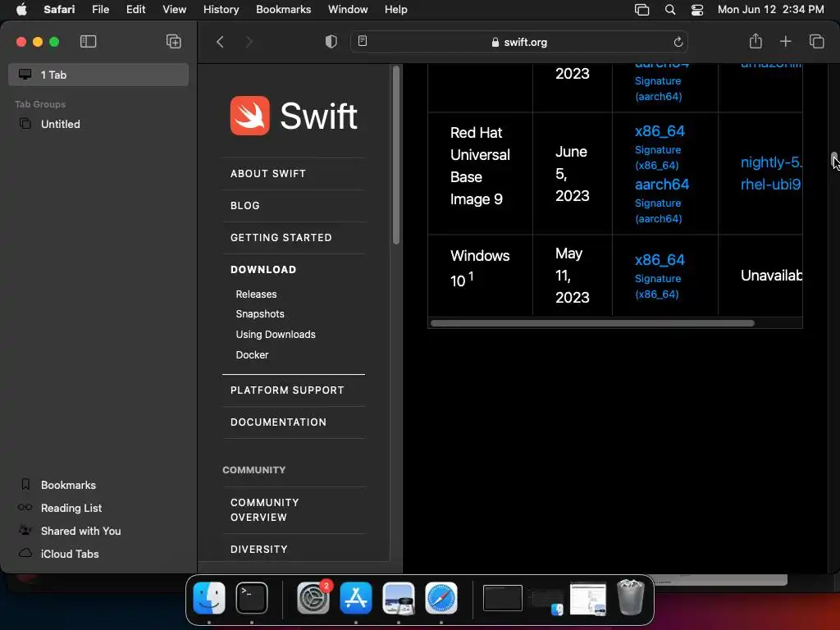
Task: Reload the page with the refresh icon
Action: (x=678, y=42)
